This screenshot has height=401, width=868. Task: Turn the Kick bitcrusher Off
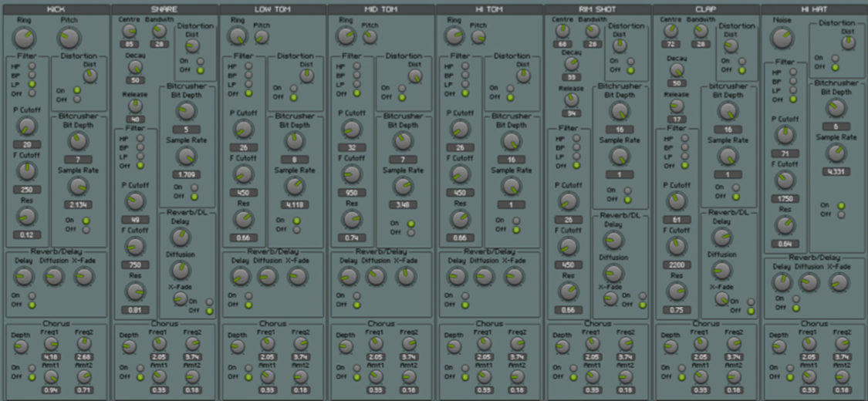click(x=86, y=230)
